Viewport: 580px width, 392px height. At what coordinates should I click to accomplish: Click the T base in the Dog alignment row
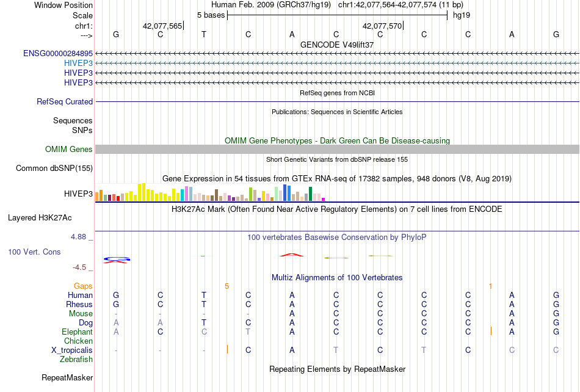point(204,322)
